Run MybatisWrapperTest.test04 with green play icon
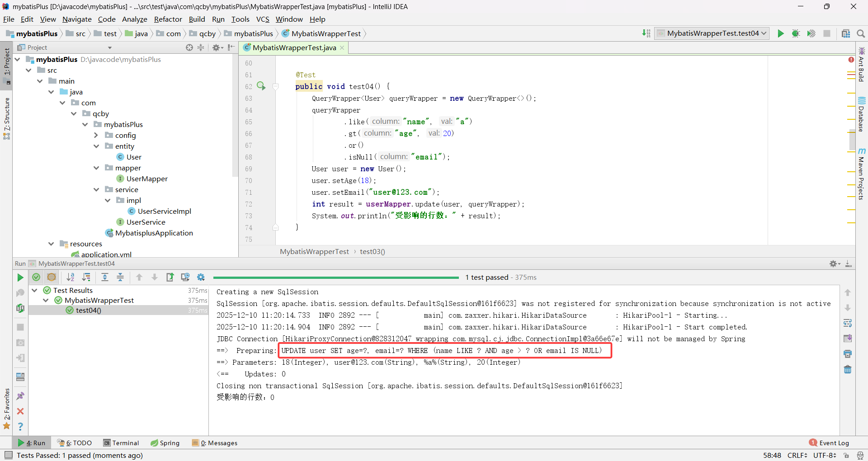The width and height of the screenshot is (868, 461). [x=781, y=33]
